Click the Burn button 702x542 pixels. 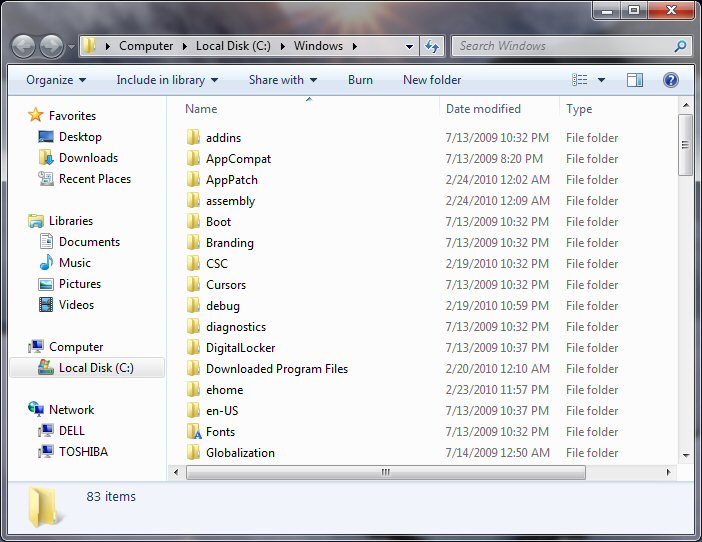[x=360, y=80]
